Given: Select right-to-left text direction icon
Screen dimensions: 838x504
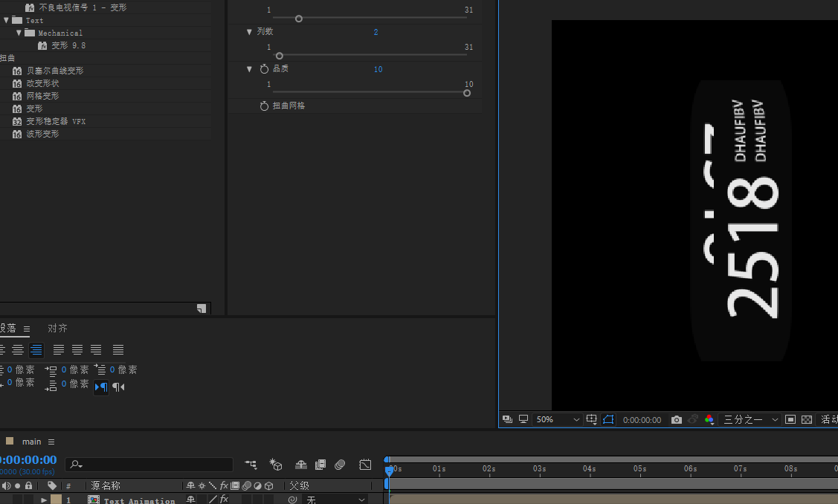Looking at the screenshot, I should (119, 387).
